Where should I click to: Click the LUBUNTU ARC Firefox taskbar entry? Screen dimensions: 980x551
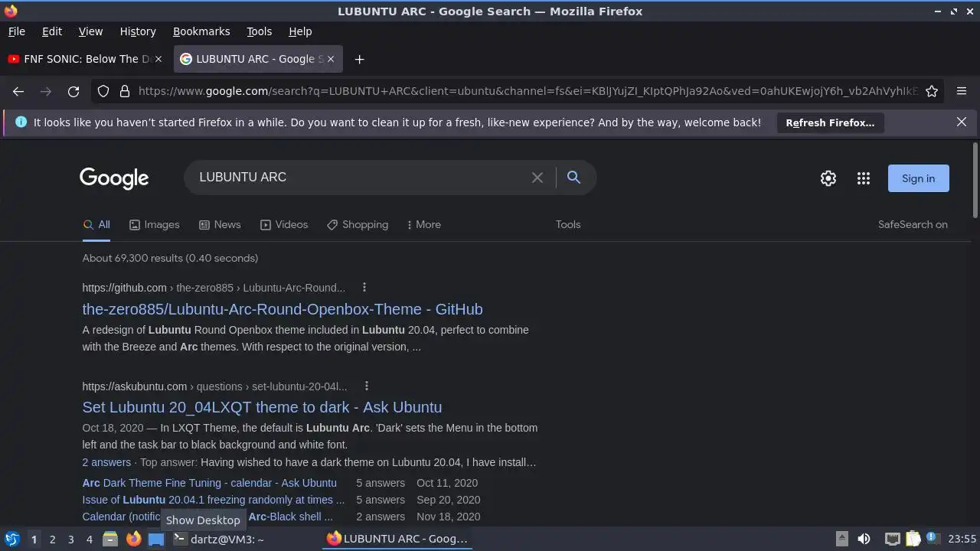[x=397, y=539]
